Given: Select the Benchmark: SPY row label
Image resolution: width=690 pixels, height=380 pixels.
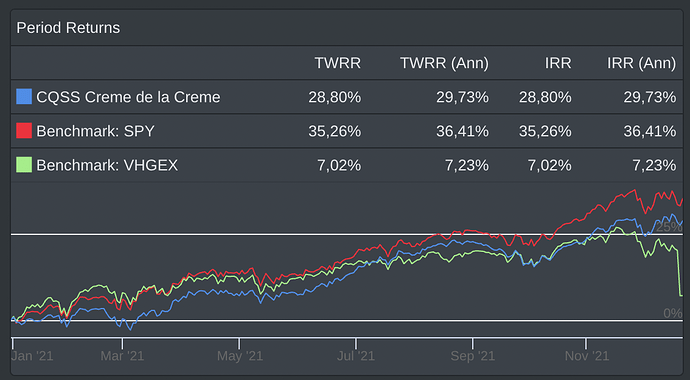Looking at the screenshot, I should click(95, 131).
